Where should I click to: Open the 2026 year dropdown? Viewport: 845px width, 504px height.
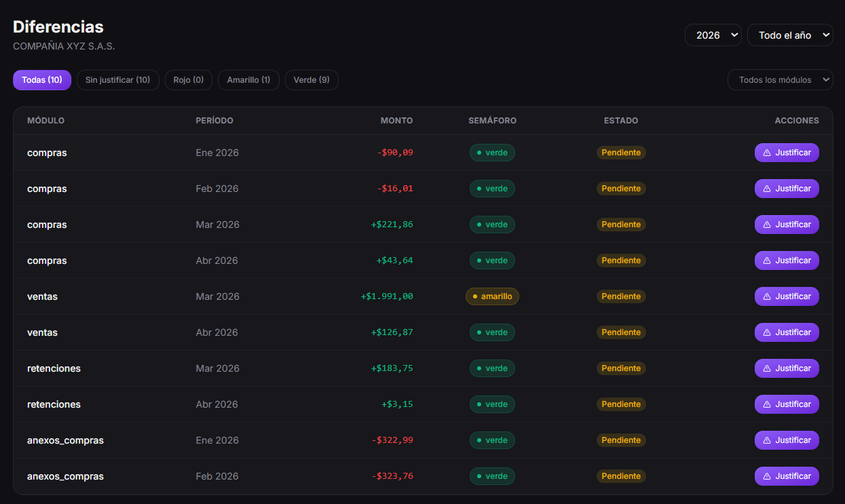(x=713, y=35)
